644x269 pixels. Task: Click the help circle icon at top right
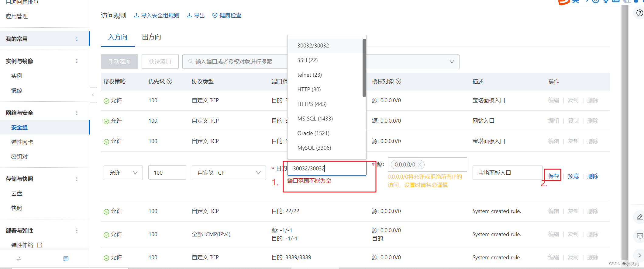(639, 13)
